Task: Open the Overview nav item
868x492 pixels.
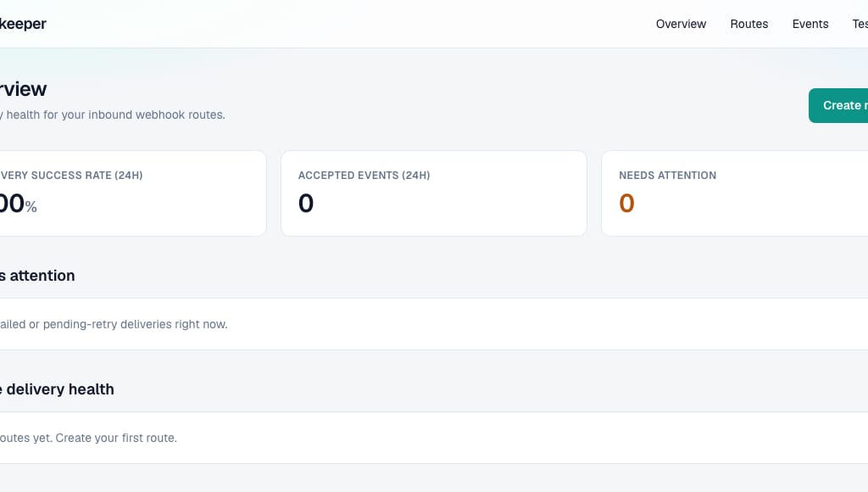Action: pos(681,24)
